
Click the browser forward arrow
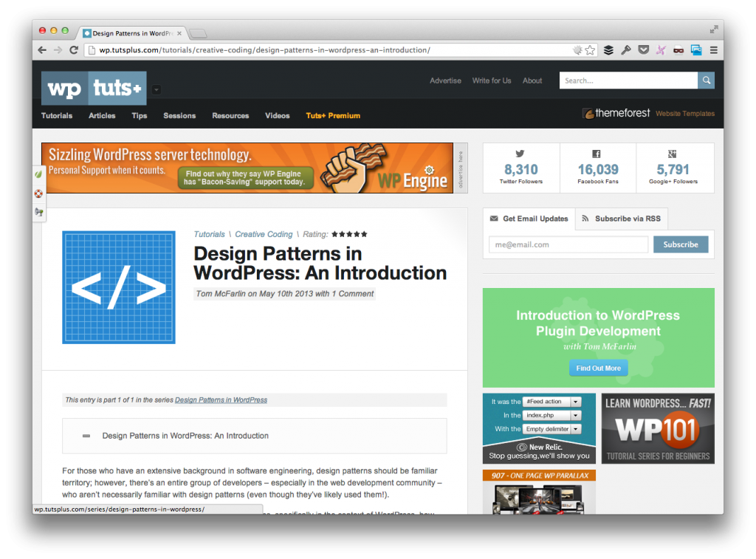(x=58, y=50)
